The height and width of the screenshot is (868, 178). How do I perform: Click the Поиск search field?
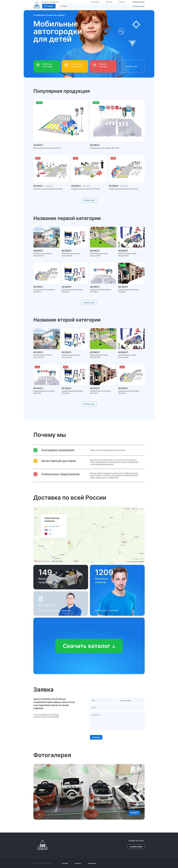93,6
